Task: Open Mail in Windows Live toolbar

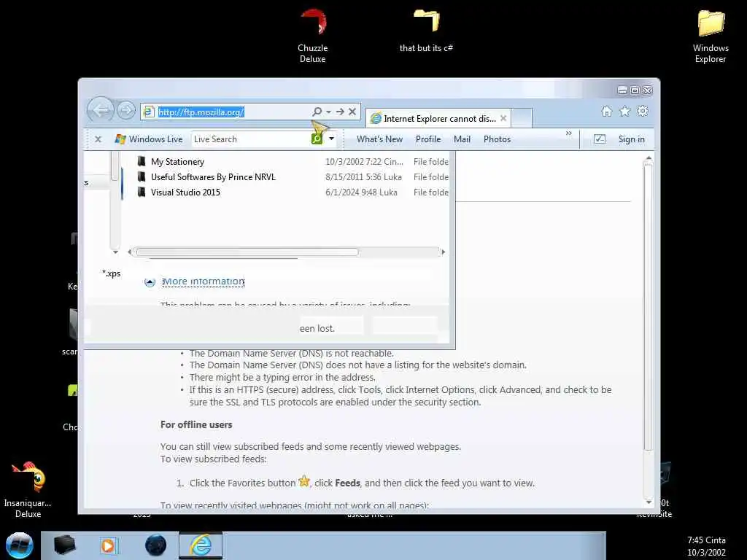Action: (462, 139)
